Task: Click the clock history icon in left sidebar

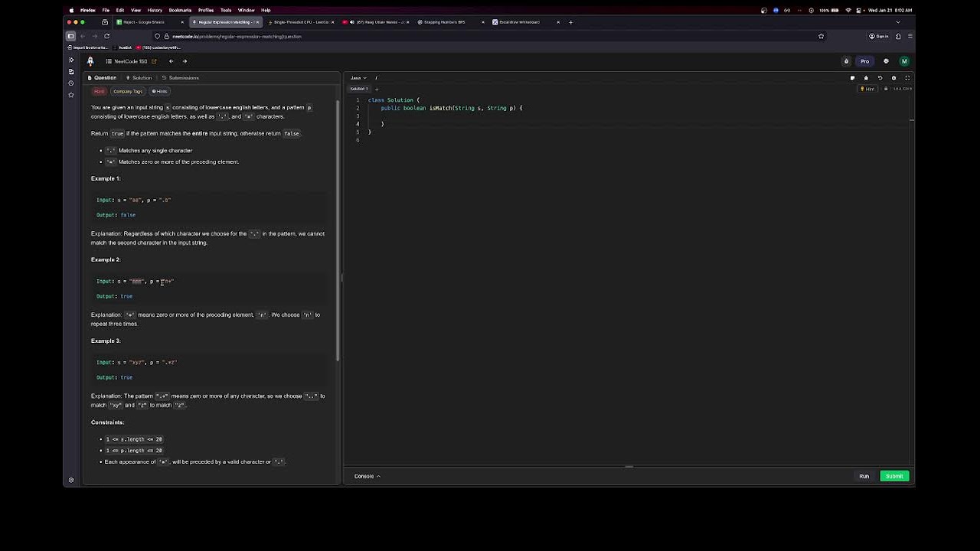Action: tap(71, 83)
